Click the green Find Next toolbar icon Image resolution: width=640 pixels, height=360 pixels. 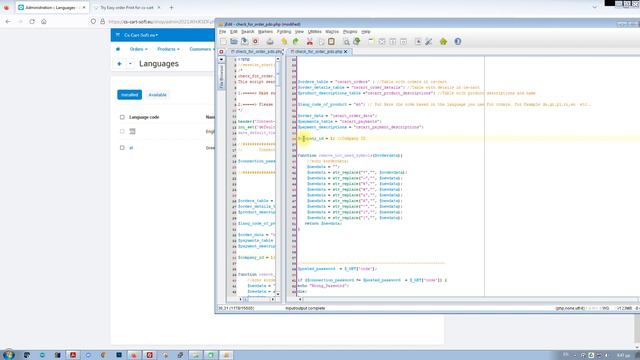(357, 42)
